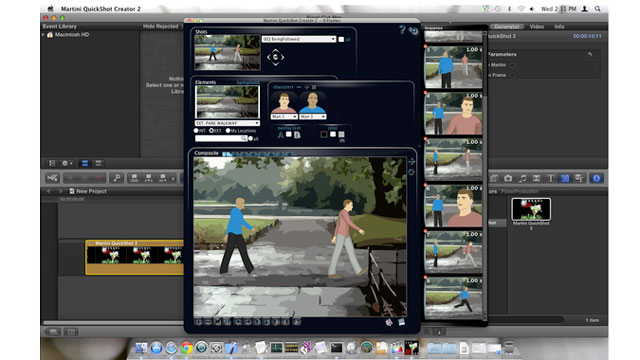The width and height of the screenshot is (640, 360).
Task: Select gray color swatch
Action: coord(341,134)
